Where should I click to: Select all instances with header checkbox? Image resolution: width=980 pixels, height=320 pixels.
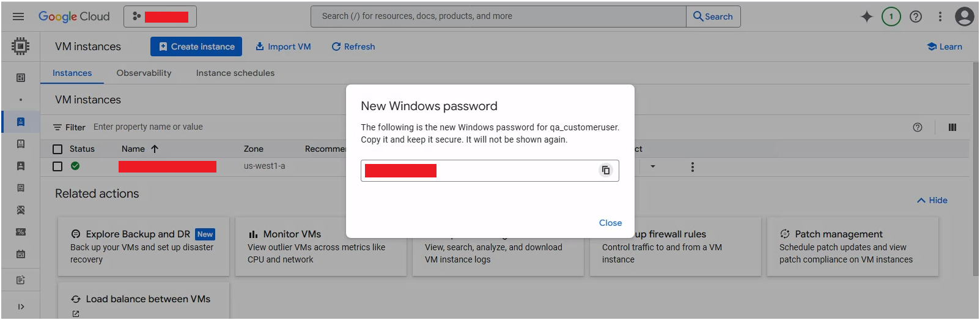click(x=57, y=149)
